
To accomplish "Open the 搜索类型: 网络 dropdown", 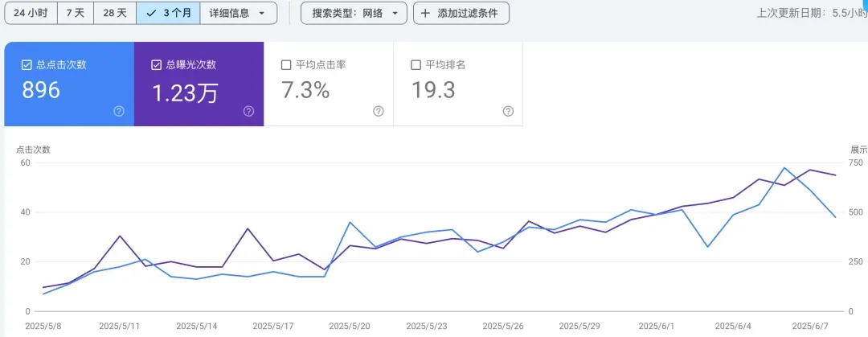I will (354, 13).
